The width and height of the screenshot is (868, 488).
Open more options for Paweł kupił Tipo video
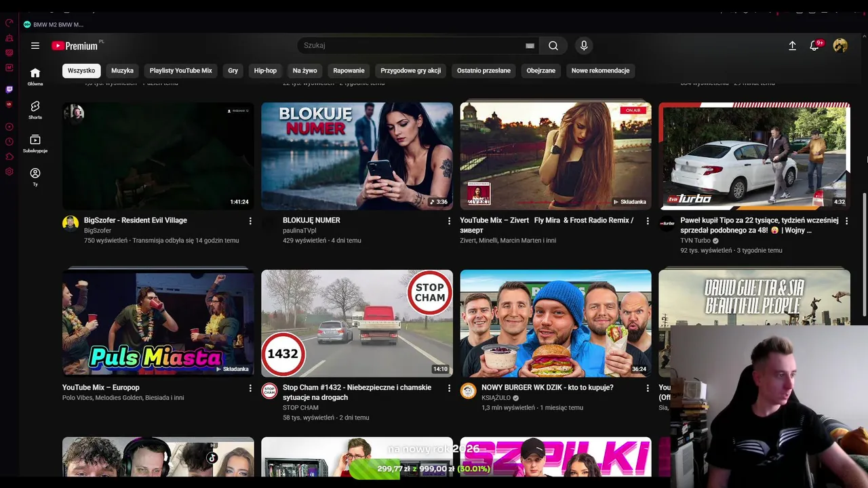pyautogui.click(x=846, y=221)
